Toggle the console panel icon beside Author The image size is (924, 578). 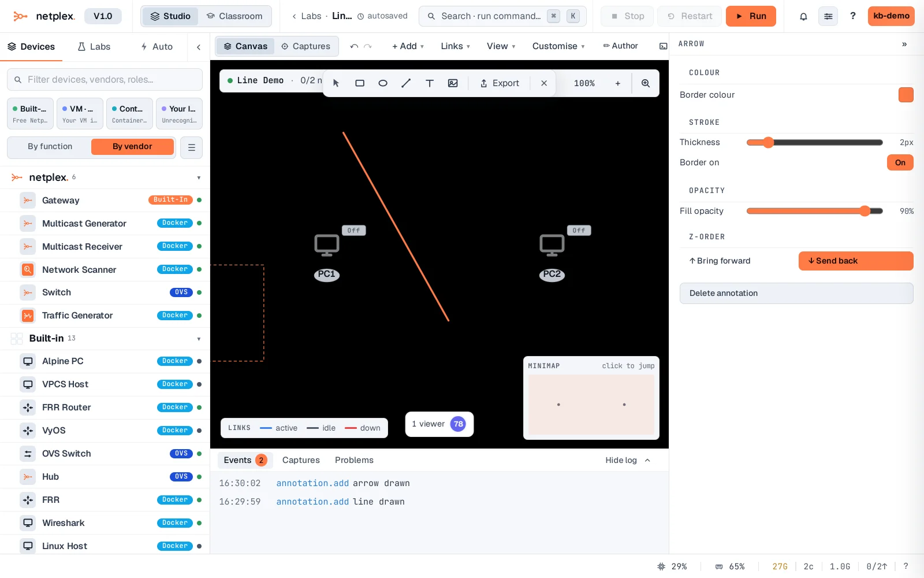[663, 46]
